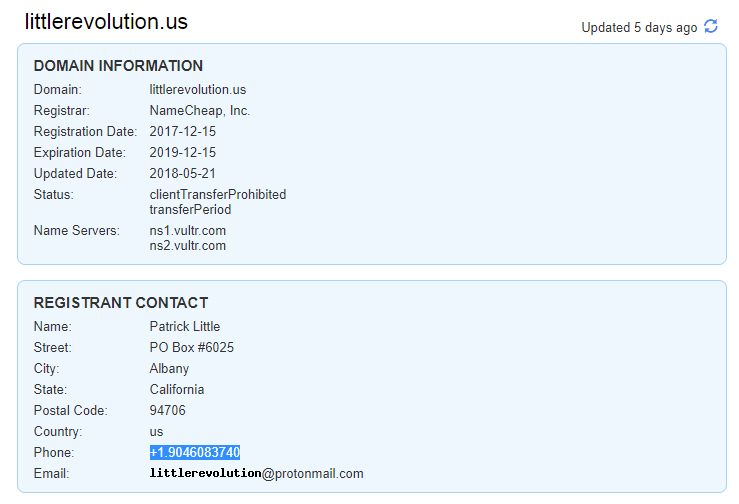
Task: Click the 'Updated 5 days ago' text
Action: [x=639, y=28]
